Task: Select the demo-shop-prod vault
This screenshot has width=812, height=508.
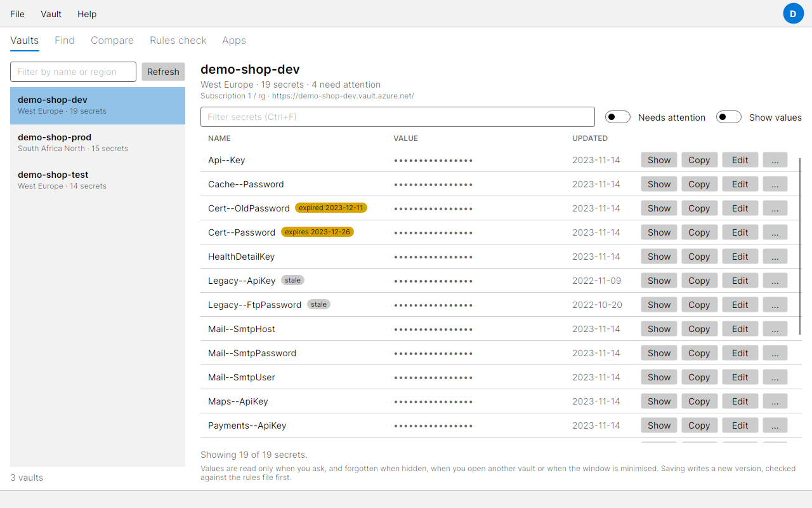Action: pyautogui.click(x=98, y=142)
